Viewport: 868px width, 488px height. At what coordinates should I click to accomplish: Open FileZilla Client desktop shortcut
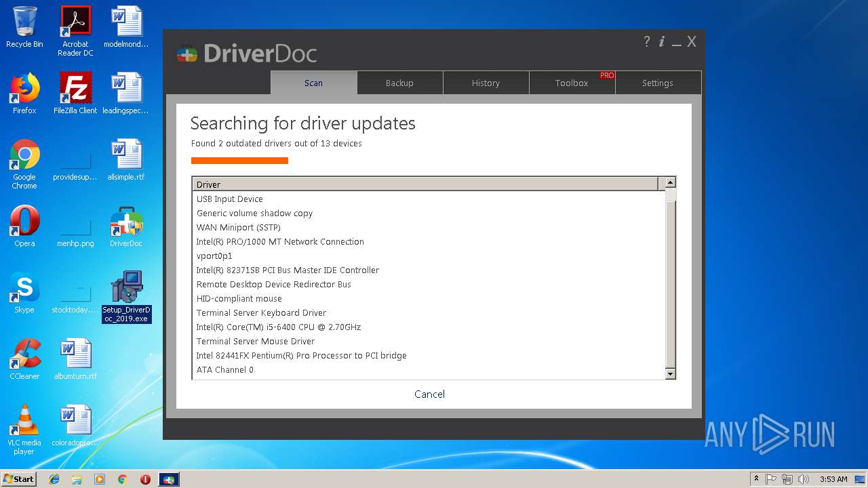pos(75,94)
